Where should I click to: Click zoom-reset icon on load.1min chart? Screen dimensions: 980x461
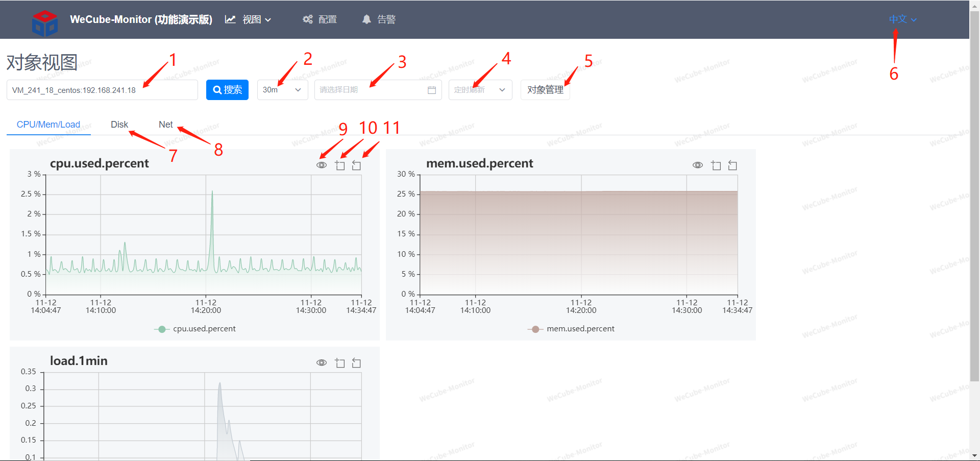(356, 363)
